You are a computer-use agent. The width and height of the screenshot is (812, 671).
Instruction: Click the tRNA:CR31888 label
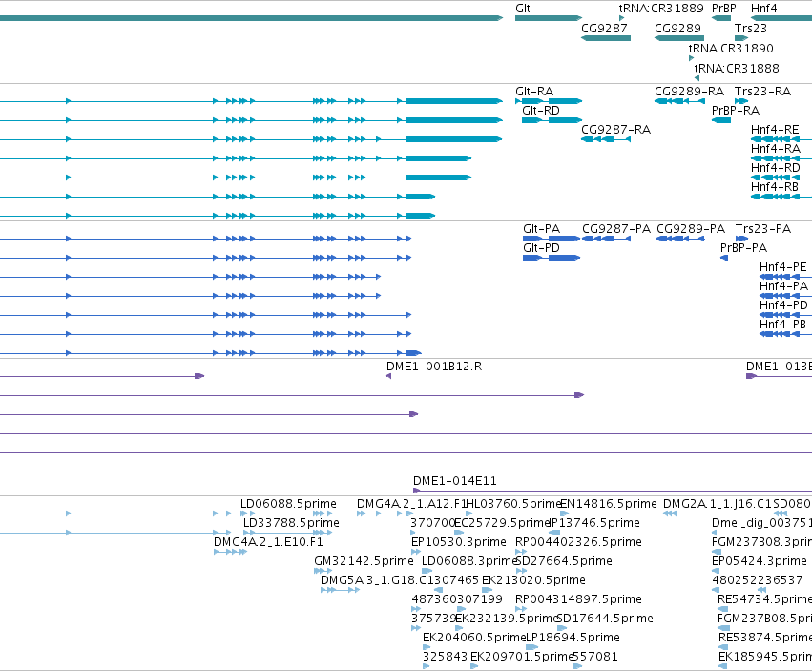pyautogui.click(x=737, y=69)
